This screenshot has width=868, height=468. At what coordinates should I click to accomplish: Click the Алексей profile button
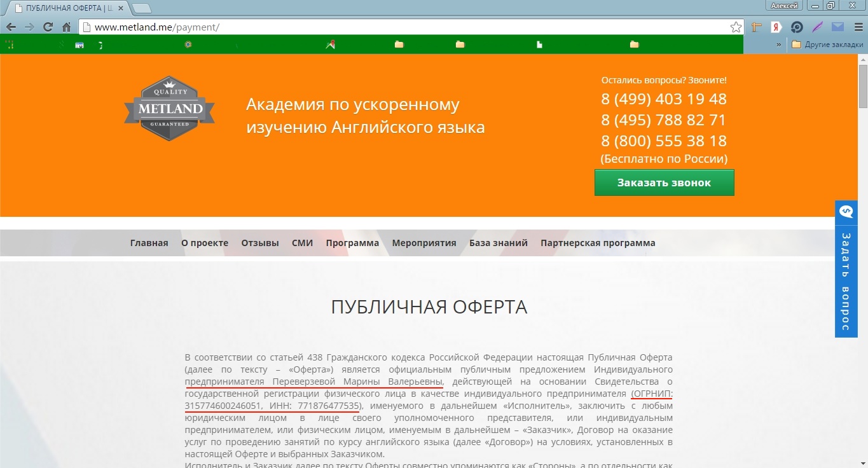pyautogui.click(x=784, y=6)
